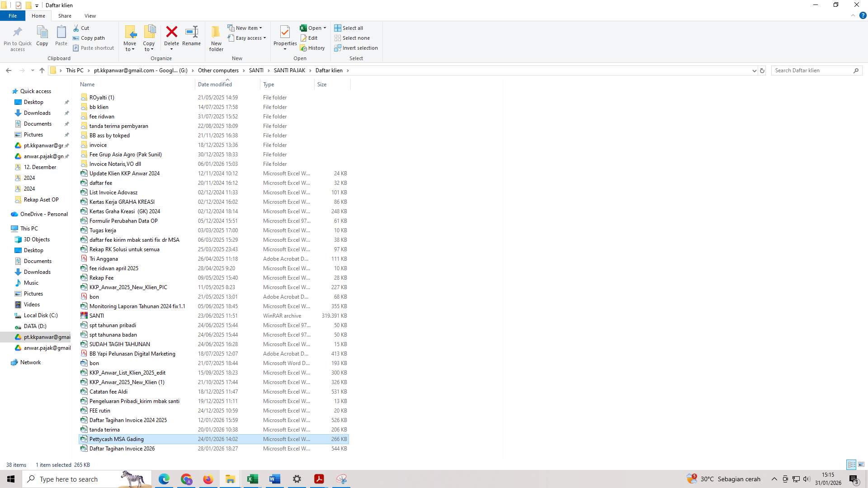Open Excel from the taskbar
Viewport: 868px width, 488px height.
252,479
